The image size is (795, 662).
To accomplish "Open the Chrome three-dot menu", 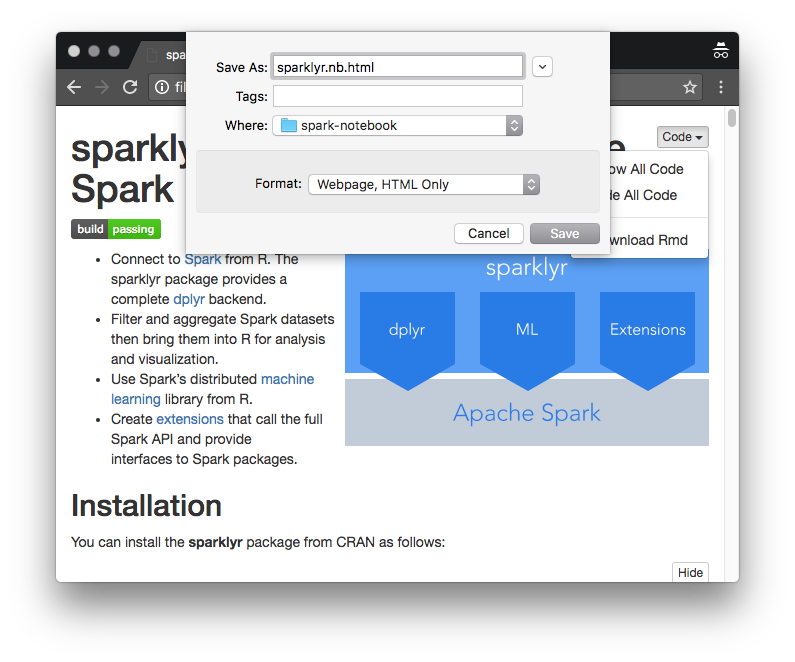I will pyautogui.click(x=720, y=87).
